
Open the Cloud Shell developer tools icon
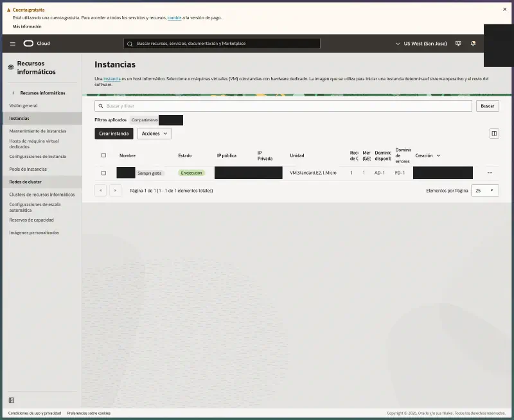(x=458, y=44)
